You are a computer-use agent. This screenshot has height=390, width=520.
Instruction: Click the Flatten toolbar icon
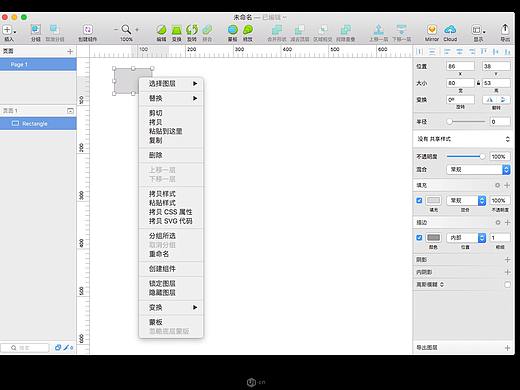tap(207, 30)
